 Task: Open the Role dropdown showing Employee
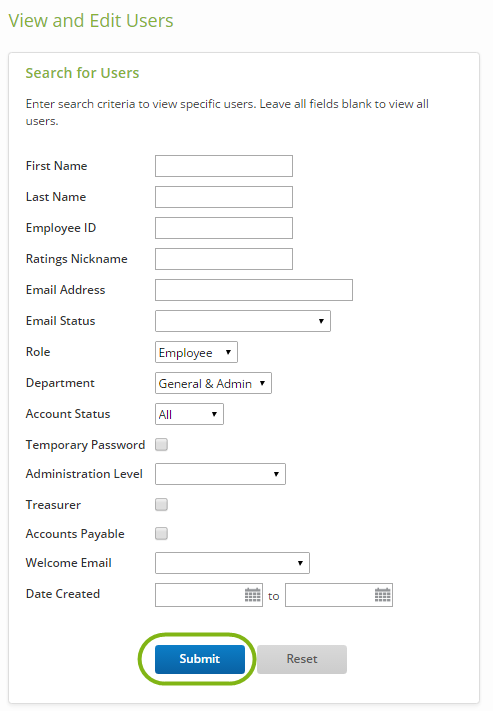[196, 352]
